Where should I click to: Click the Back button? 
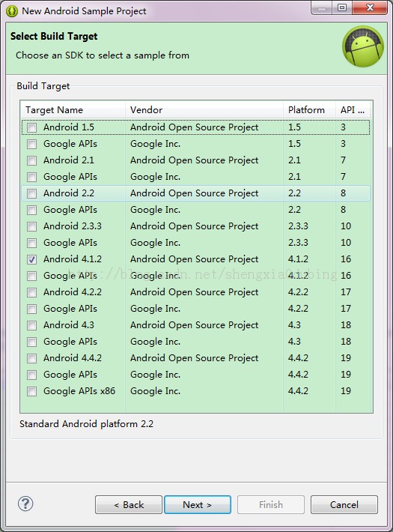[x=129, y=504]
